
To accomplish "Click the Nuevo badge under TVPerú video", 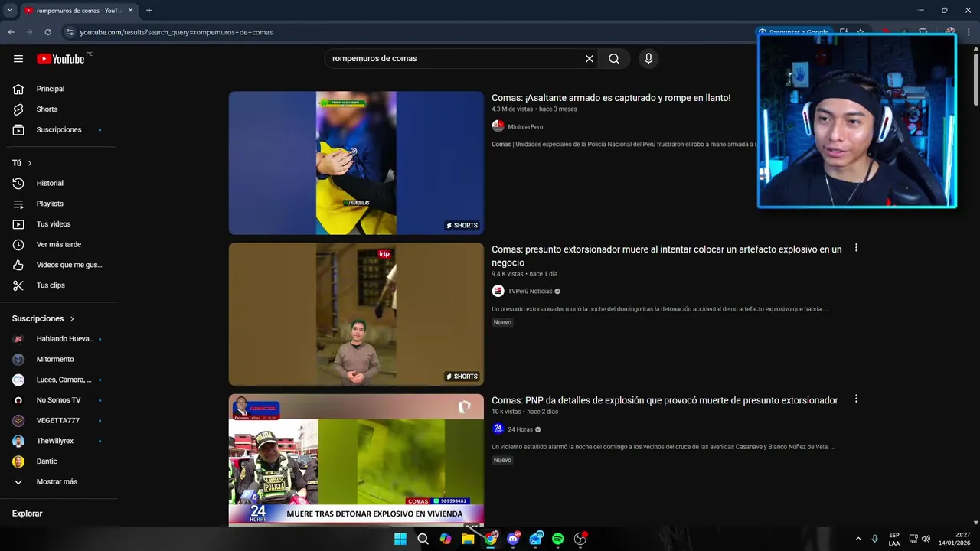I will (x=502, y=322).
